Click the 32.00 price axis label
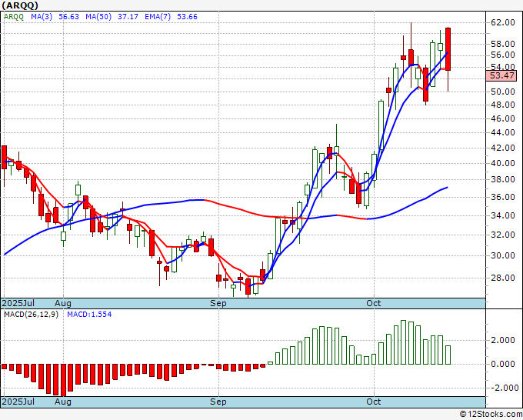Viewport: 523px width, 420px height. tap(503, 235)
